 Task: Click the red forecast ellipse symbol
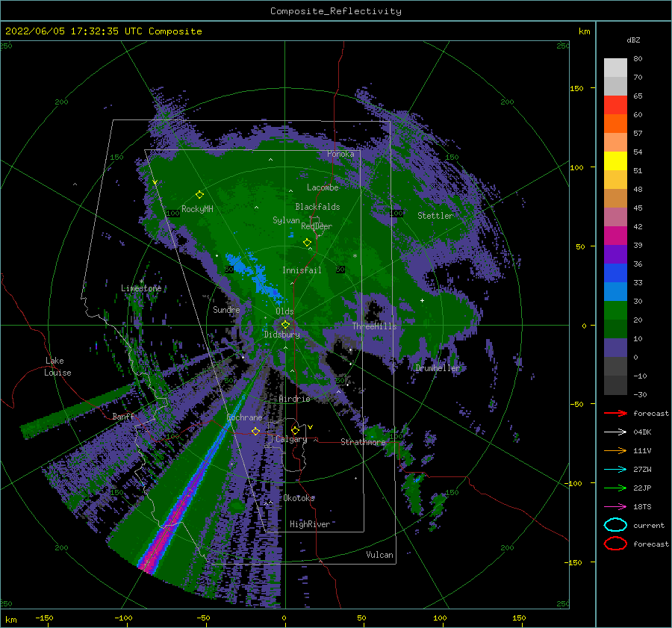615,544
